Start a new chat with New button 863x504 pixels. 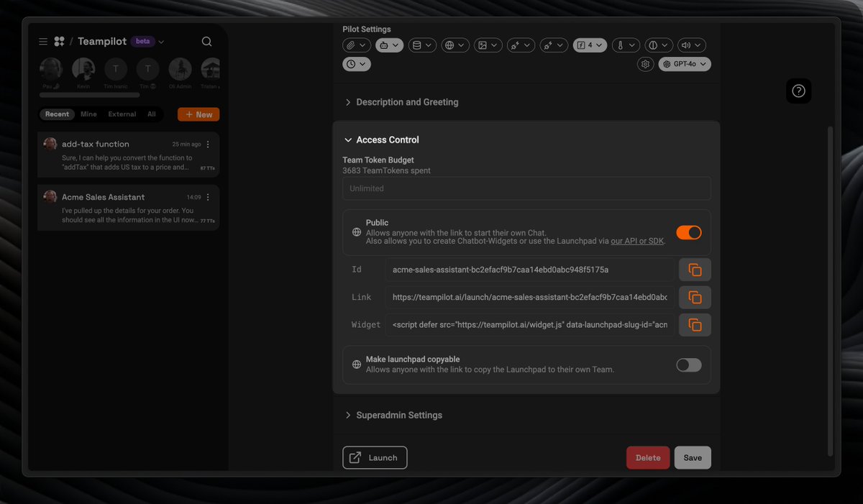198,114
